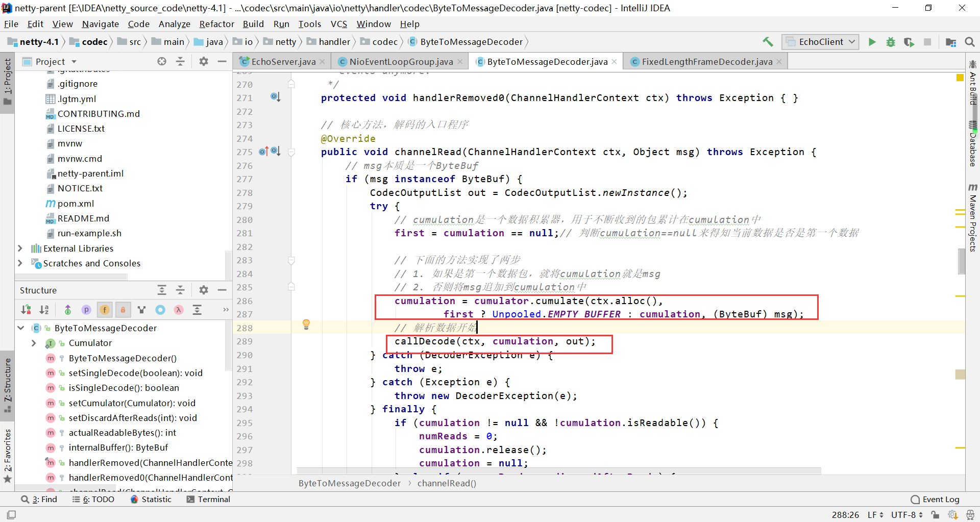Collapse ByteToMessageDecoder in Structure tree
The width and height of the screenshot is (980, 522).
21,328
